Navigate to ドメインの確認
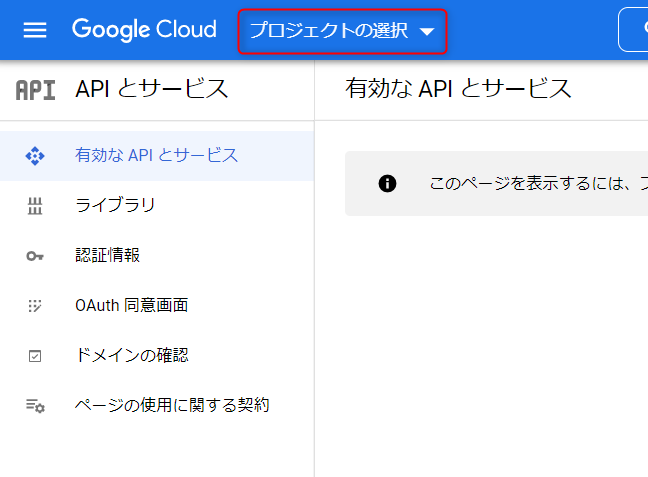This screenshot has width=648, height=477. (131, 356)
